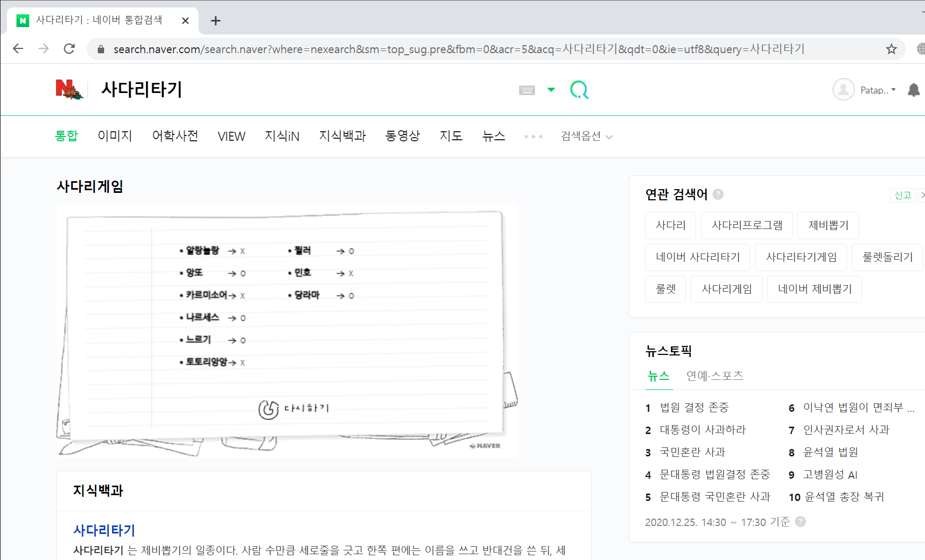Viewport: 925px width, 560px height.
Task: Select related keyword 룰렛
Action: 666,289
